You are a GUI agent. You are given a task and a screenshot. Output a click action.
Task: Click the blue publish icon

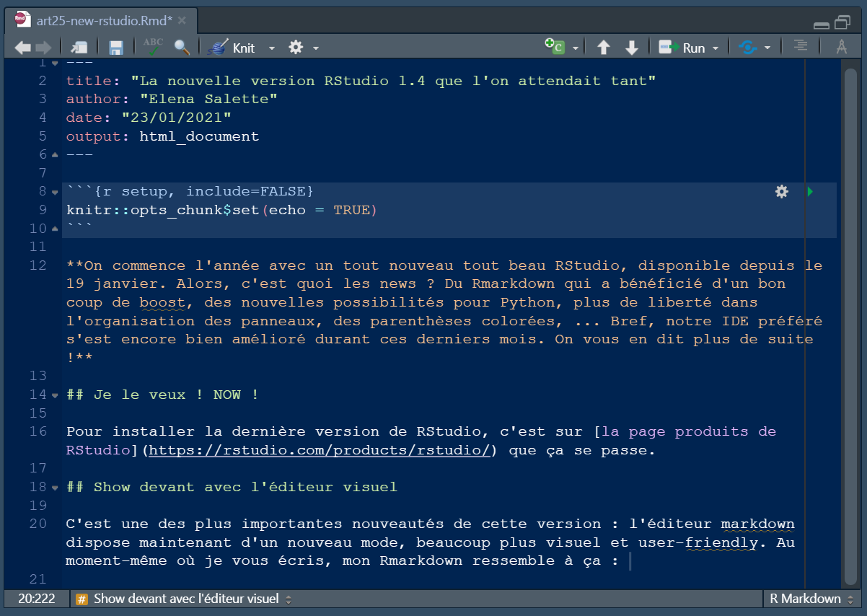pos(747,48)
